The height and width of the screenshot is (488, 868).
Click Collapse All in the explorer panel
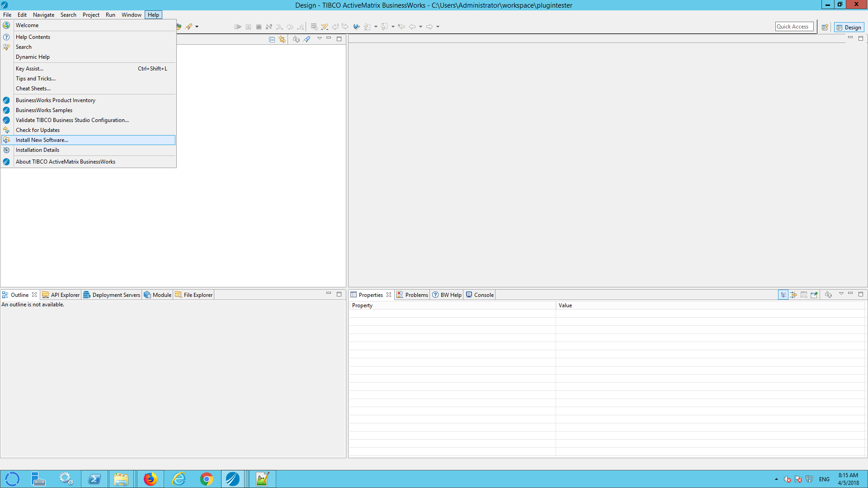(x=272, y=39)
